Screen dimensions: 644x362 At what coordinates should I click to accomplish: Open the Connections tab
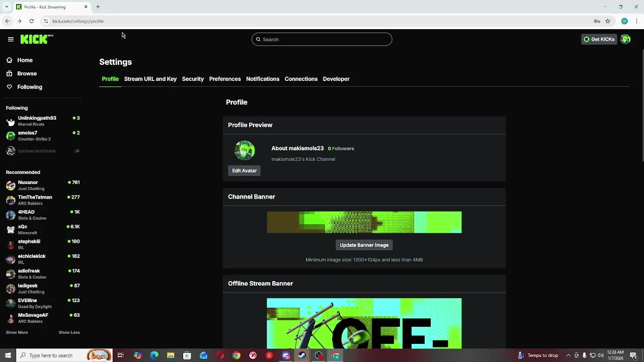coord(301,79)
